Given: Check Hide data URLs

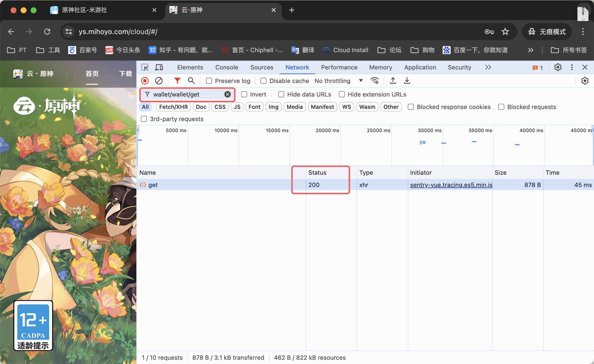Looking at the screenshot, I should 281,94.
